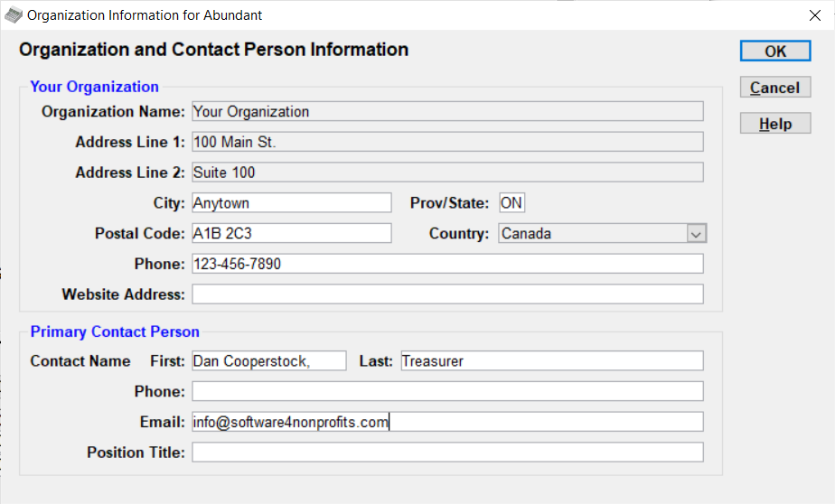Expand the Country dropdown arrow

coord(696,234)
